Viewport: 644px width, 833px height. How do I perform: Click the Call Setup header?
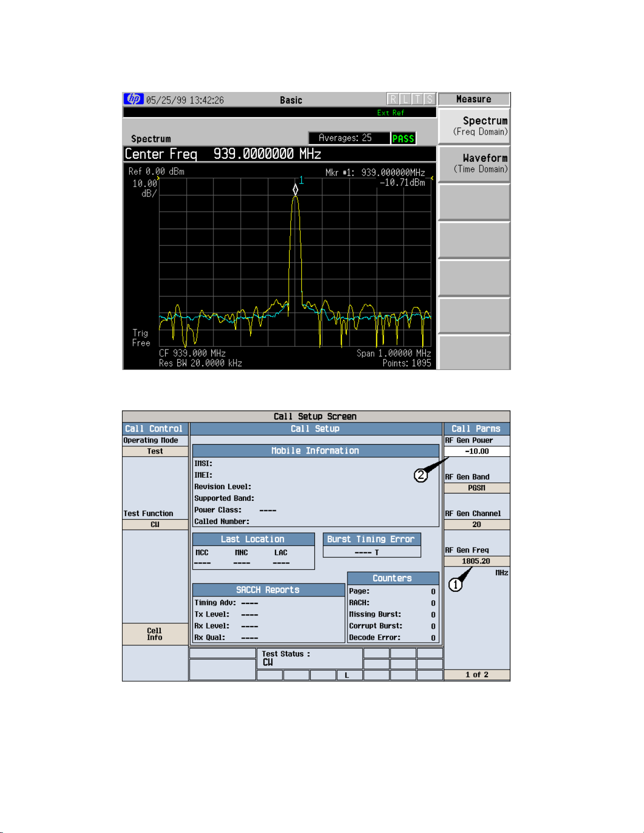[315, 429]
